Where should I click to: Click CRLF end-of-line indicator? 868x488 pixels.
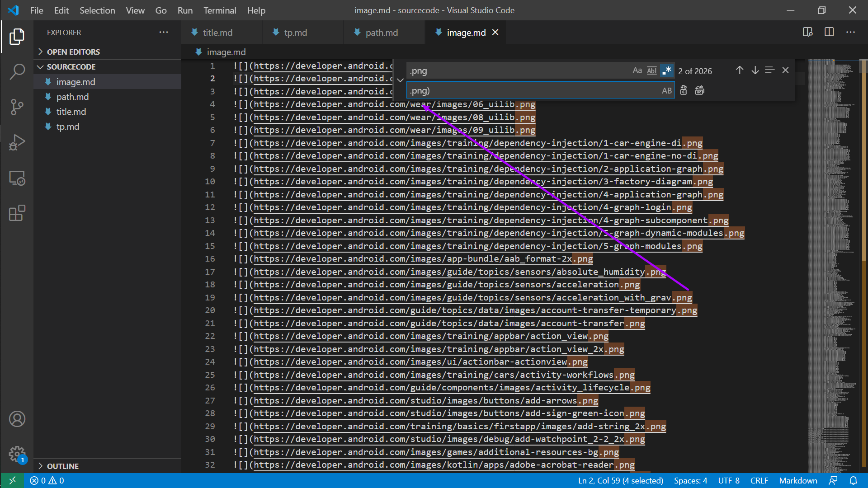click(x=759, y=480)
